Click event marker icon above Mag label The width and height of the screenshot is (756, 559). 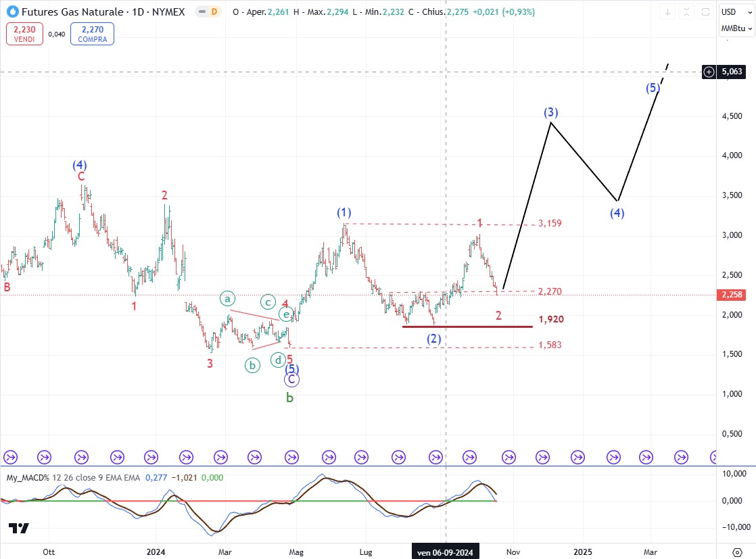click(x=291, y=457)
